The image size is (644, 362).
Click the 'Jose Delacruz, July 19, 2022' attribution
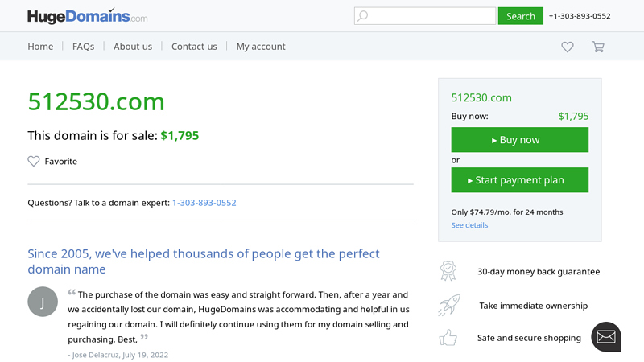coord(118,355)
